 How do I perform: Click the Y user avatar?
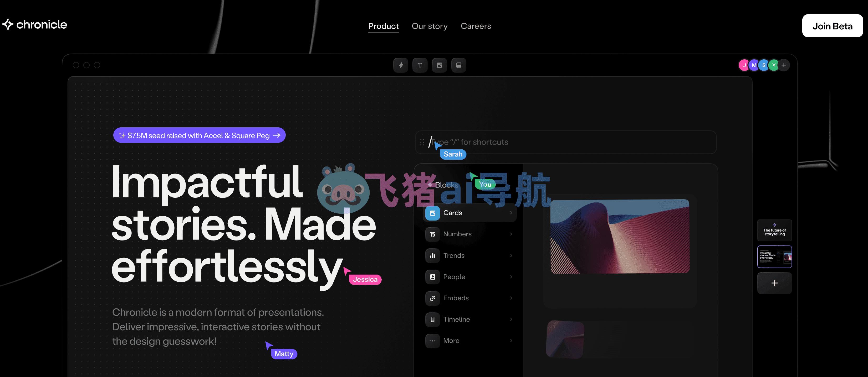point(774,65)
